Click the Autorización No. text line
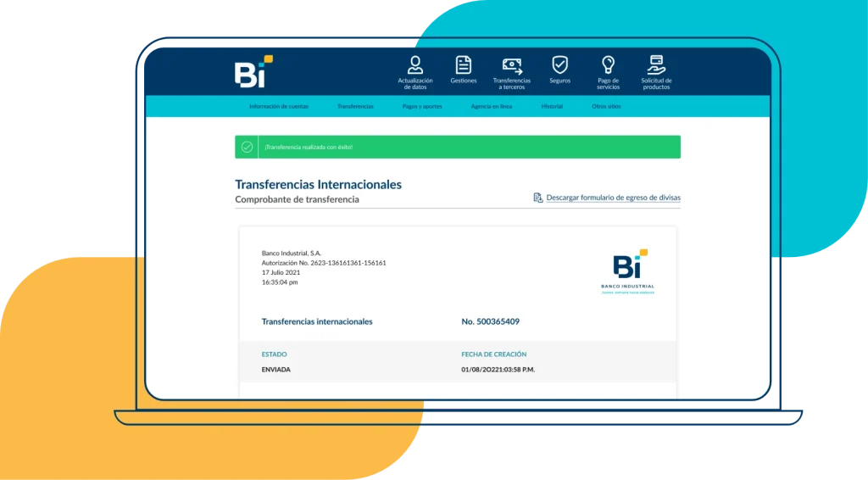 point(324,263)
